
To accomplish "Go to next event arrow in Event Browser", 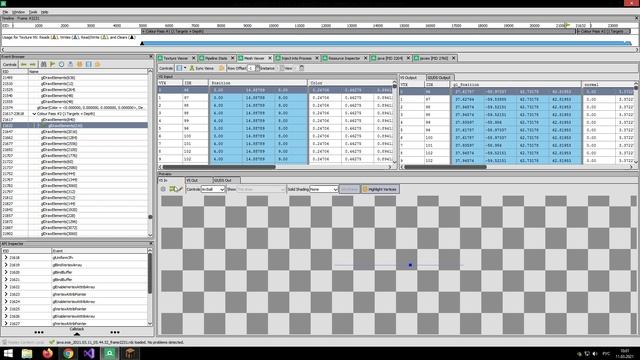I will (x=33, y=64).
